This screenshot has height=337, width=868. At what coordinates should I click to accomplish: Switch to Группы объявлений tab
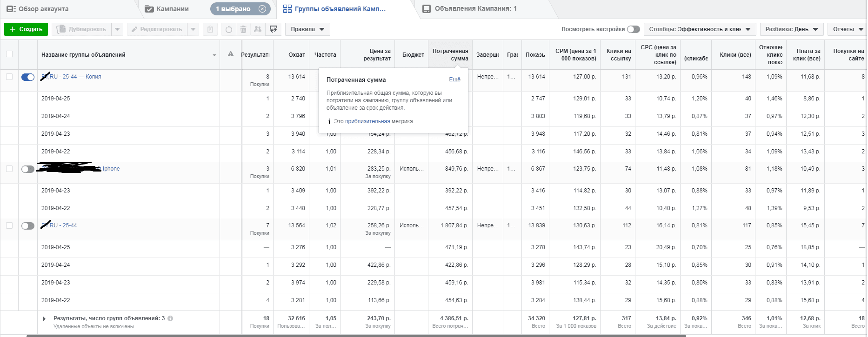tap(340, 9)
